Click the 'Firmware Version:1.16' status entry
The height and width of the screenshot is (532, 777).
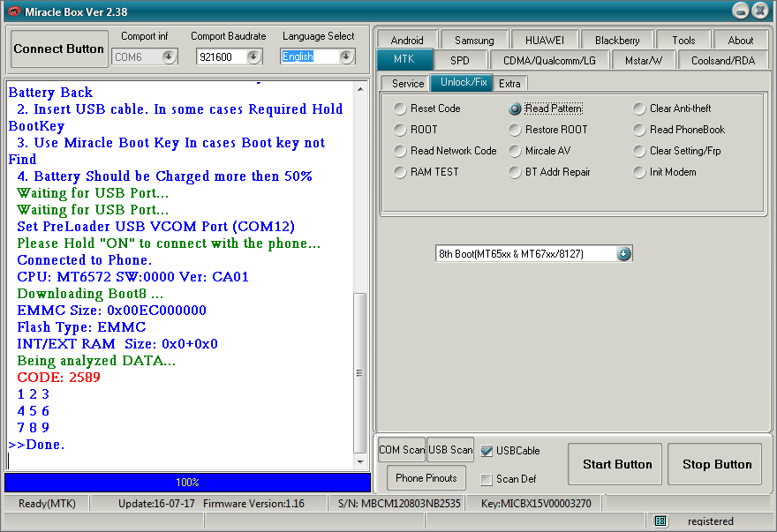[253, 504]
